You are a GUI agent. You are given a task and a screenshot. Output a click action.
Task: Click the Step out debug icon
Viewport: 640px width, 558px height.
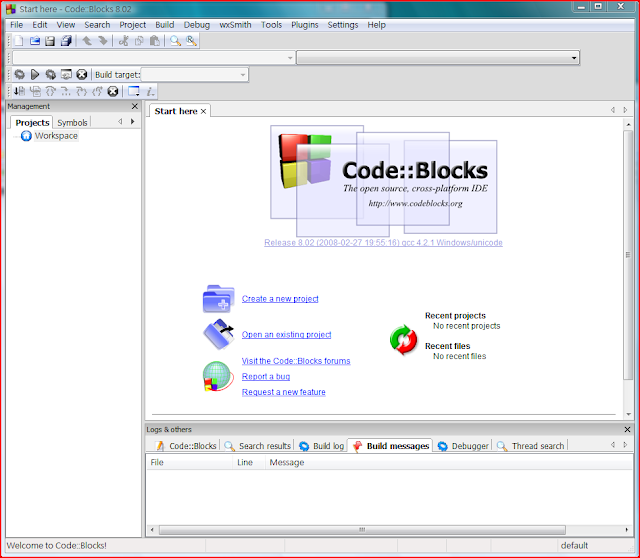(x=97, y=91)
